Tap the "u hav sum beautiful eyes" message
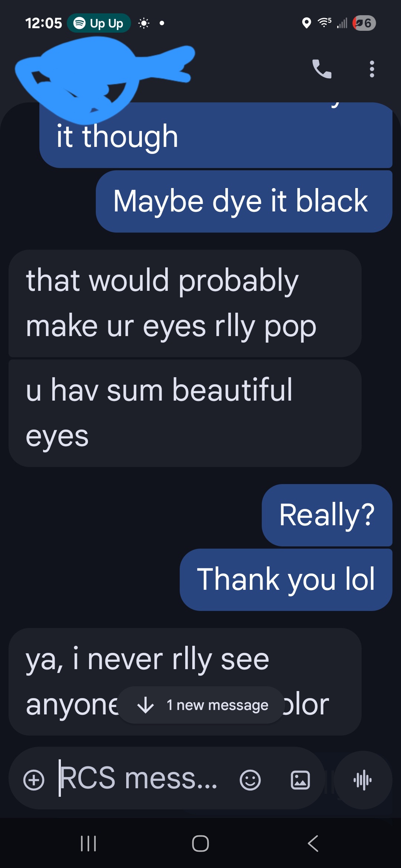This screenshot has height=868, width=401. 185,413
